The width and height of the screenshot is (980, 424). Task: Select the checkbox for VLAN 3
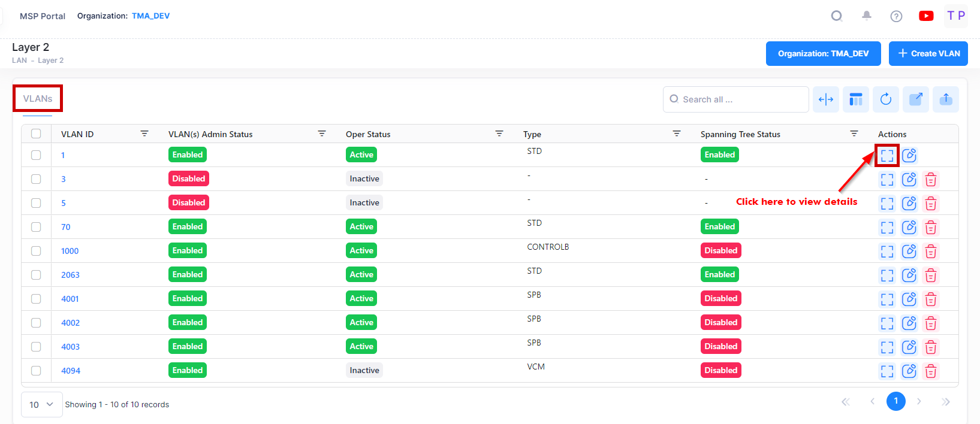[x=36, y=179]
